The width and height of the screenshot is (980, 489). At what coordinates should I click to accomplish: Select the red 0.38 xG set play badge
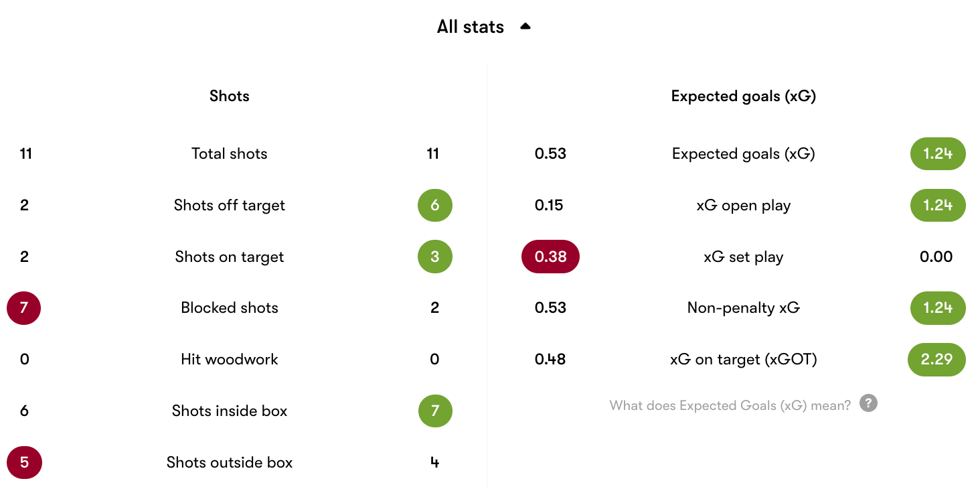(550, 257)
